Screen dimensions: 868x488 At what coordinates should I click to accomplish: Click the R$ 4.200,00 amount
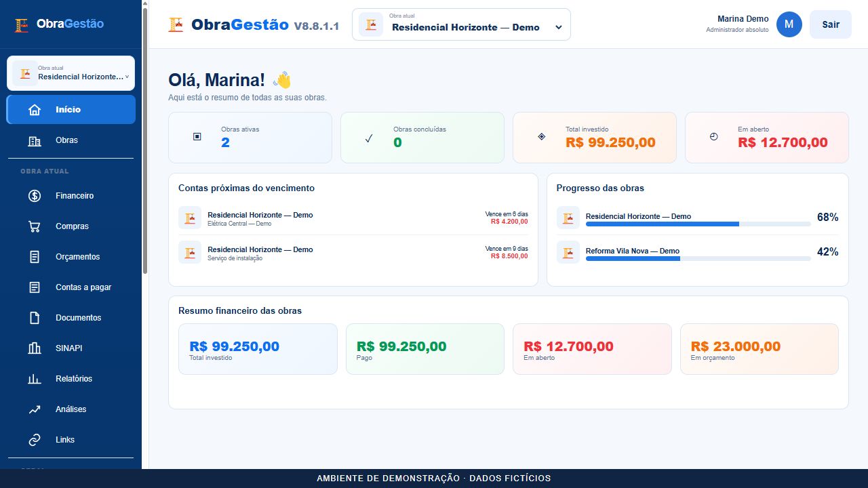click(x=509, y=222)
